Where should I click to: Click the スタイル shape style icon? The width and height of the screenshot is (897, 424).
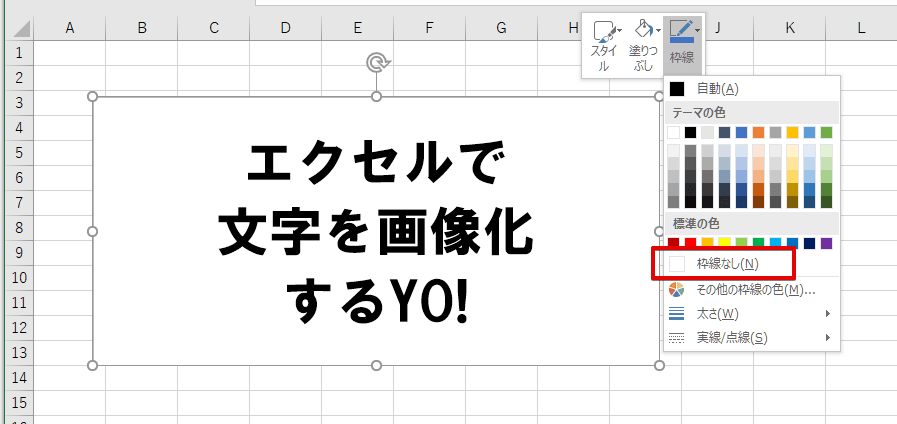click(603, 31)
